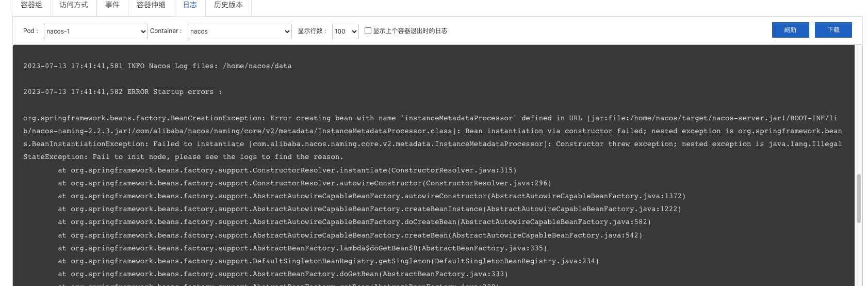Change the 显示行数 dropdown set to 100

tap(346, 31)
